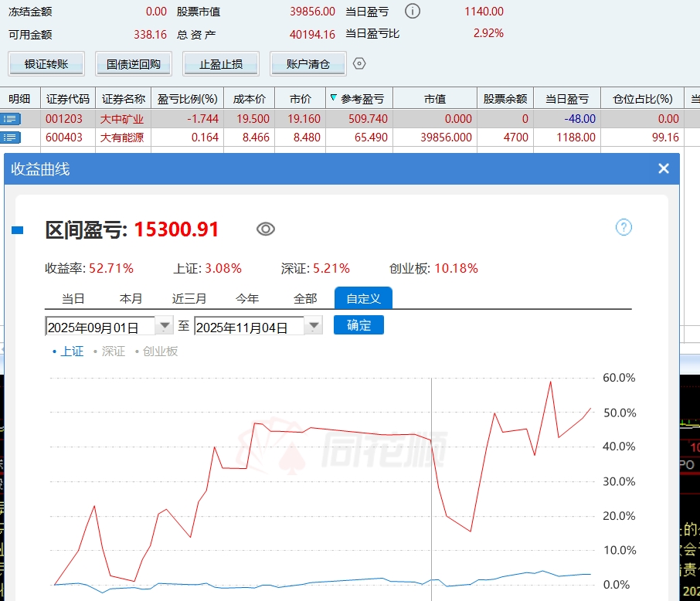Sort by 证券名称 column header
This screenshot has height=601, width=700.
[x=124, y=99]
